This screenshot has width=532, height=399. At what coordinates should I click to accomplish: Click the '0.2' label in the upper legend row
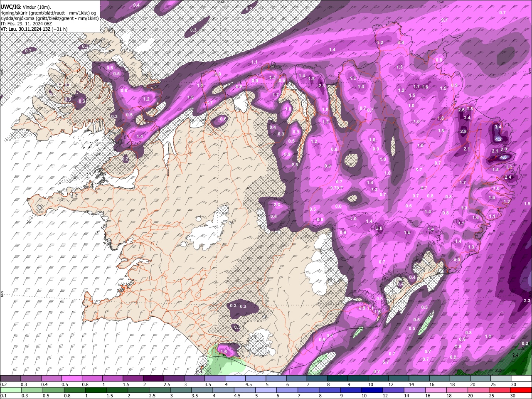[x=3, y=384]
